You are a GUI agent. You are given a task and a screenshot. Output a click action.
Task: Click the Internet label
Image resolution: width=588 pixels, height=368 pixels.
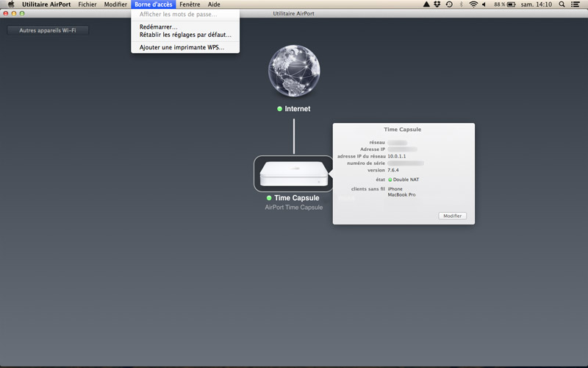(298, 109)
